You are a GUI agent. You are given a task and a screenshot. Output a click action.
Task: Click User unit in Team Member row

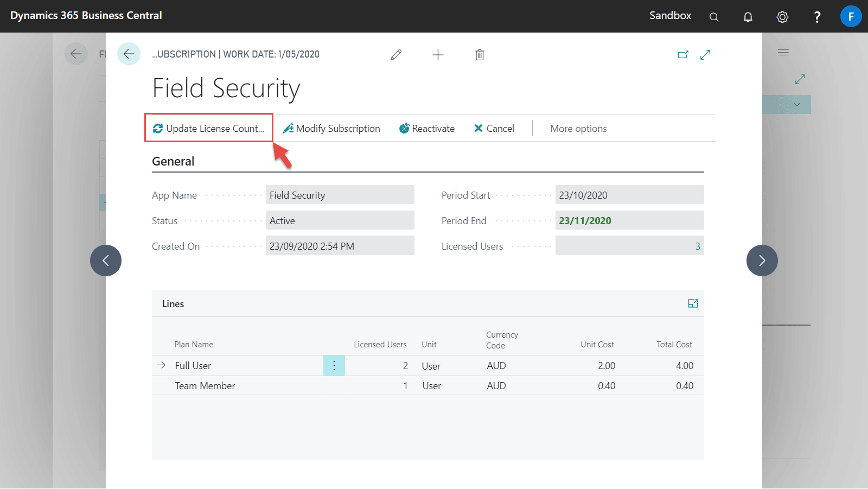[x=432, y=386]
